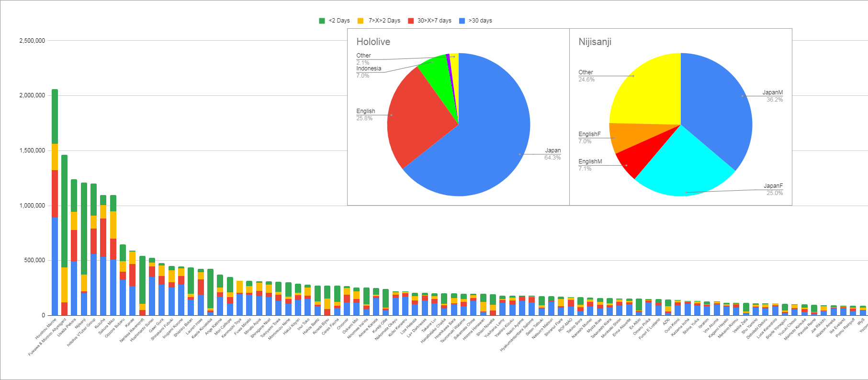Viewport: 868px width, 380px height.
Task: Click the 'Mori Calliope' x-axis label
Action: click(223, 326)
